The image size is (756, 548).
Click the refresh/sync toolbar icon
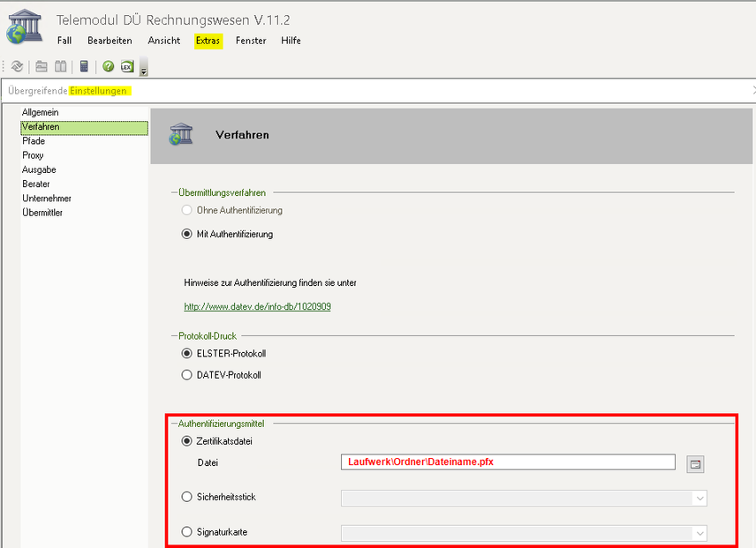point(17,66)
